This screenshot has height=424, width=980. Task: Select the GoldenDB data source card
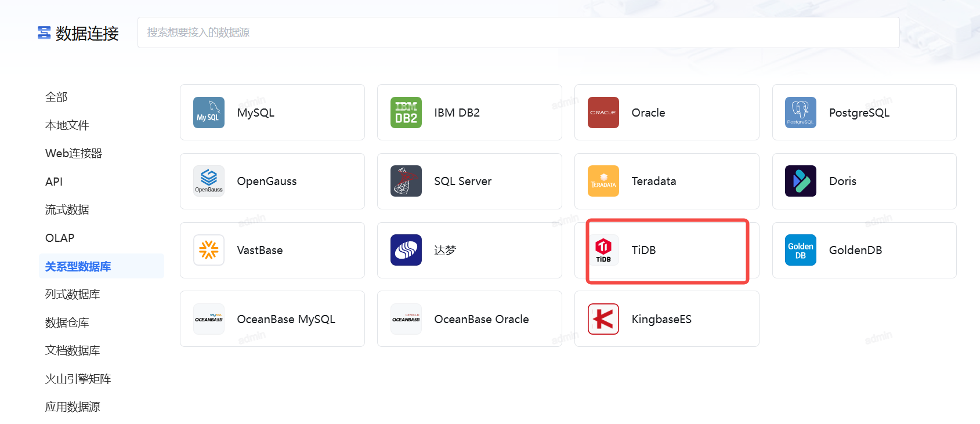click(x=864, y=250)
